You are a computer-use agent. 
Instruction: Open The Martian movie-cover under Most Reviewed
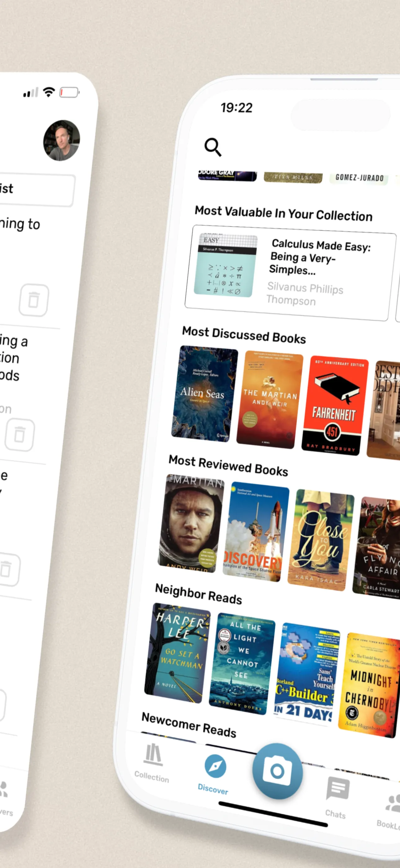pyautogui.click(x=191, y=523)
